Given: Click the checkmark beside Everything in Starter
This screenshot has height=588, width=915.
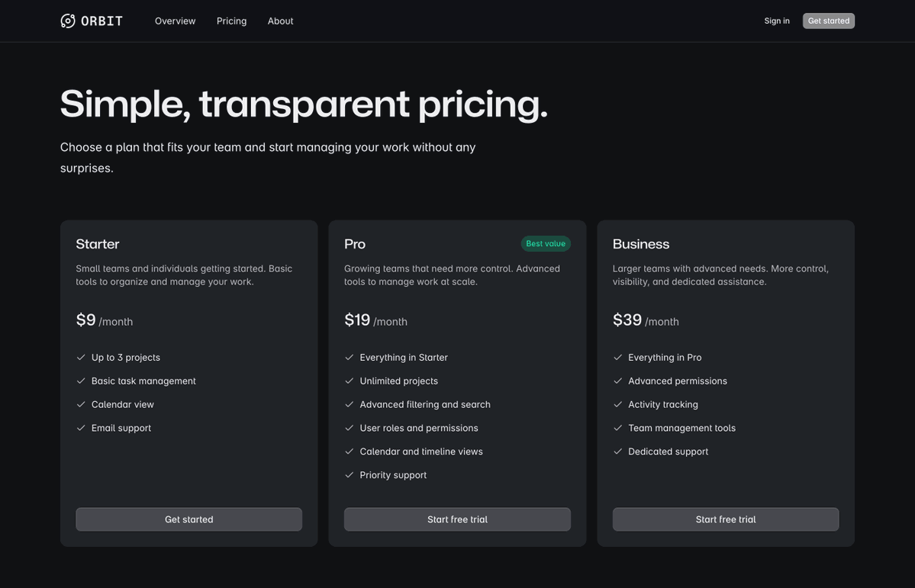Looking at the screenshot, I should [x=350, y=357].
